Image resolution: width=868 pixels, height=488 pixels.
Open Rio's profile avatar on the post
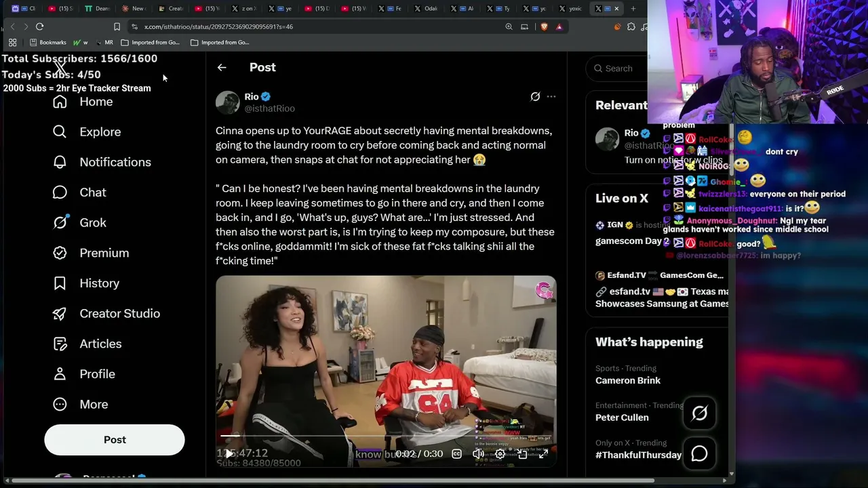tap(228, 102)
